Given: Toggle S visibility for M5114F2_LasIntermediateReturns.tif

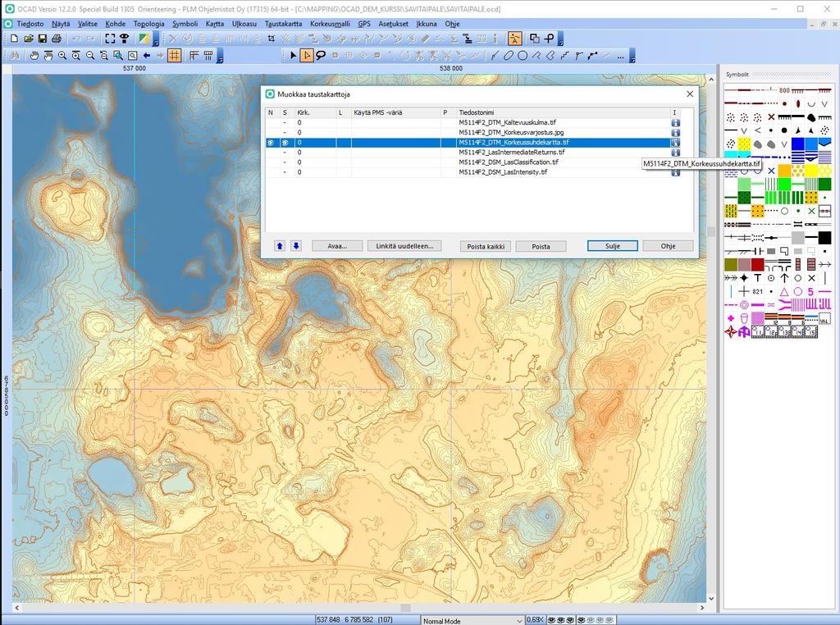Looking at the screenshot, I should 285,153.
